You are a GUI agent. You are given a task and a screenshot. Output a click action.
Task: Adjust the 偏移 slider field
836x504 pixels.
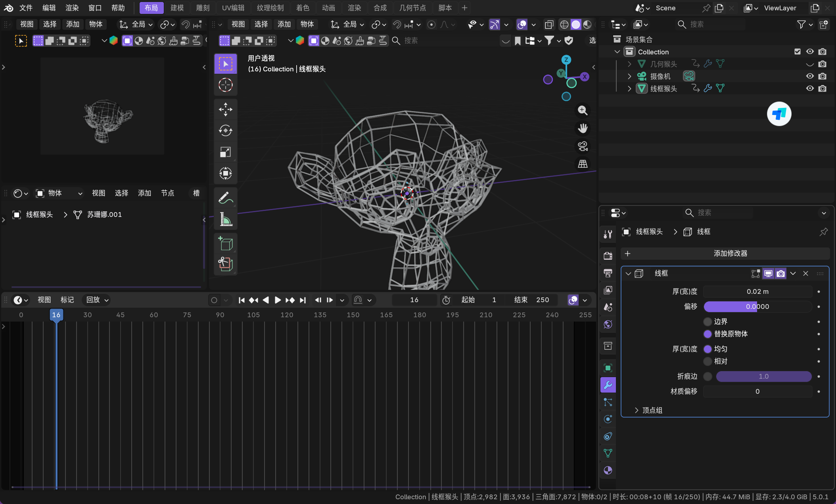pos(757,307)
